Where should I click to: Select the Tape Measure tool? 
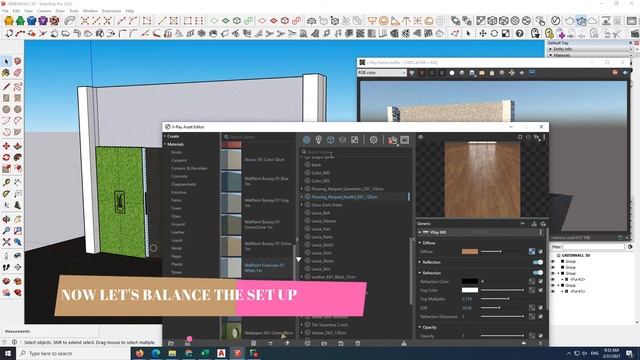point(6,182)
